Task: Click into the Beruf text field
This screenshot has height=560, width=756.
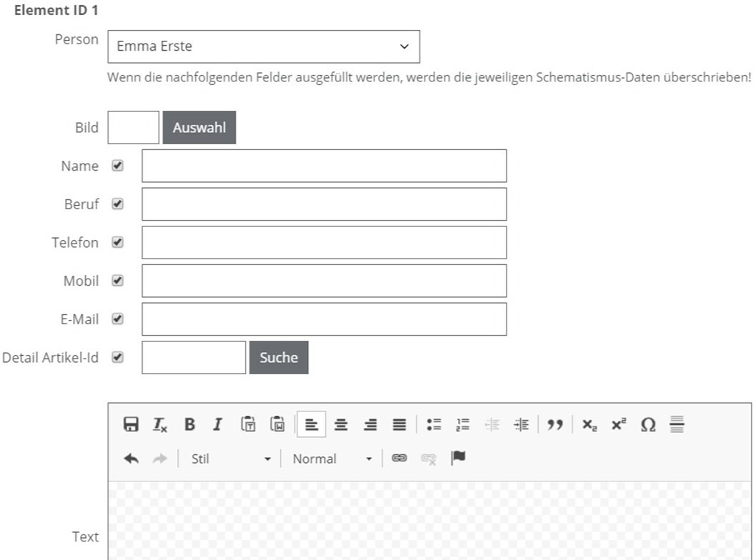Action: coord(324,204)
